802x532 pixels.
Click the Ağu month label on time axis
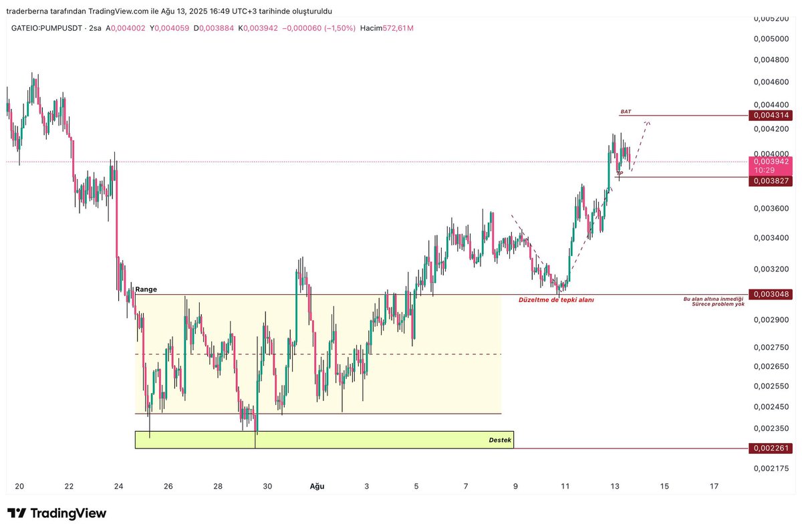tap(317, 487)
